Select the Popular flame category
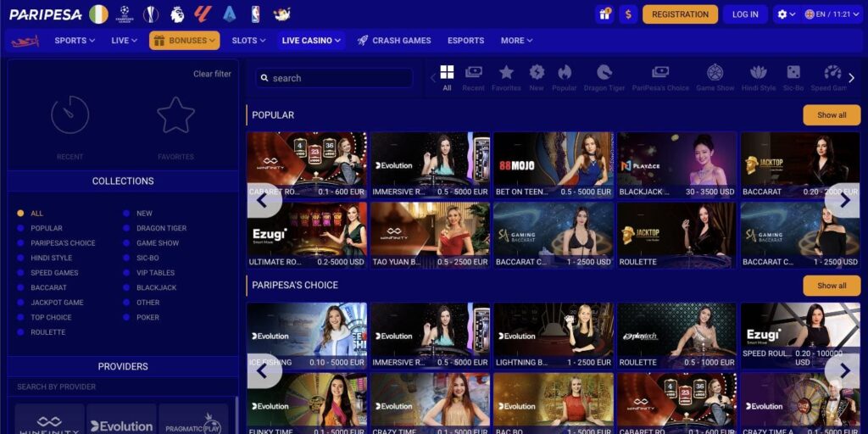Screen dimensions: 868x434 [x=564, y=78]
